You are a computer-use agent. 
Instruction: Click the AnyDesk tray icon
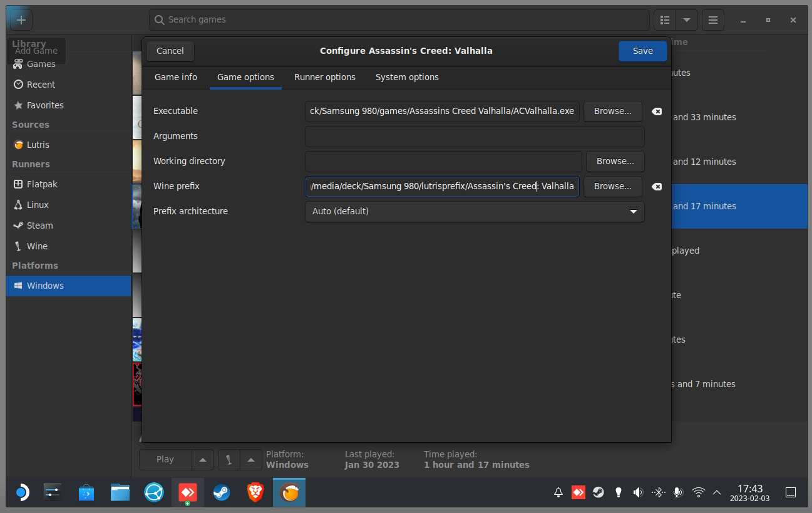578,493
